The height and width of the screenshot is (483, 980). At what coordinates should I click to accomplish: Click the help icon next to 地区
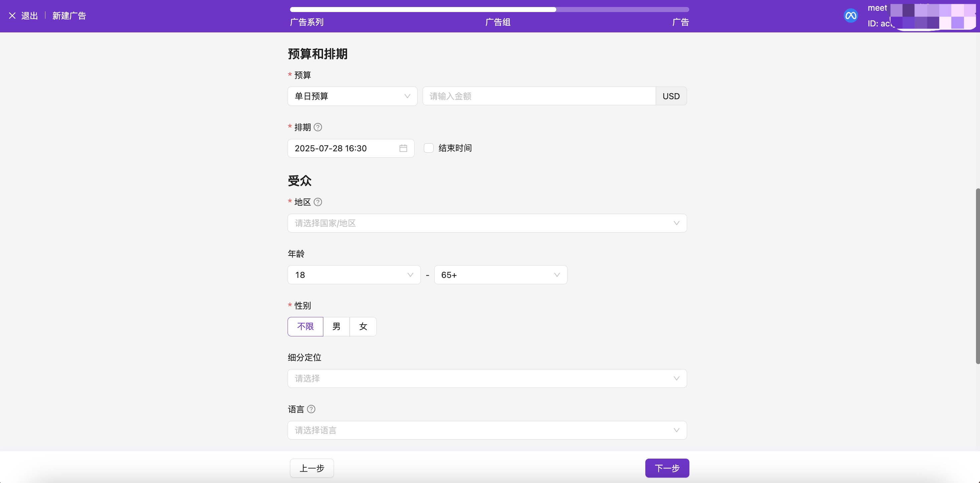click(318, 202)
